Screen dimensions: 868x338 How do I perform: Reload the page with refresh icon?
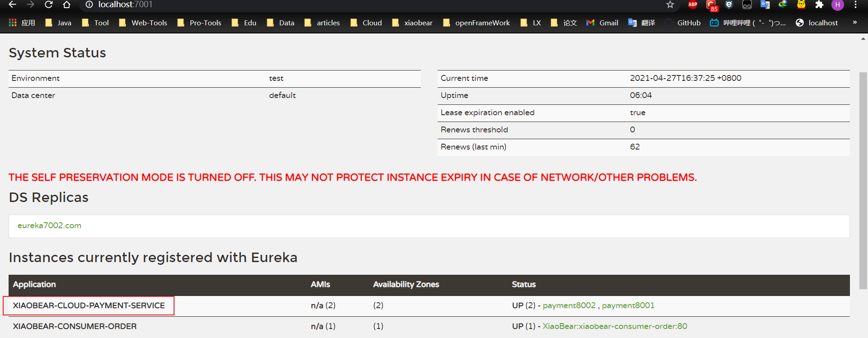(x=49, y=5)
